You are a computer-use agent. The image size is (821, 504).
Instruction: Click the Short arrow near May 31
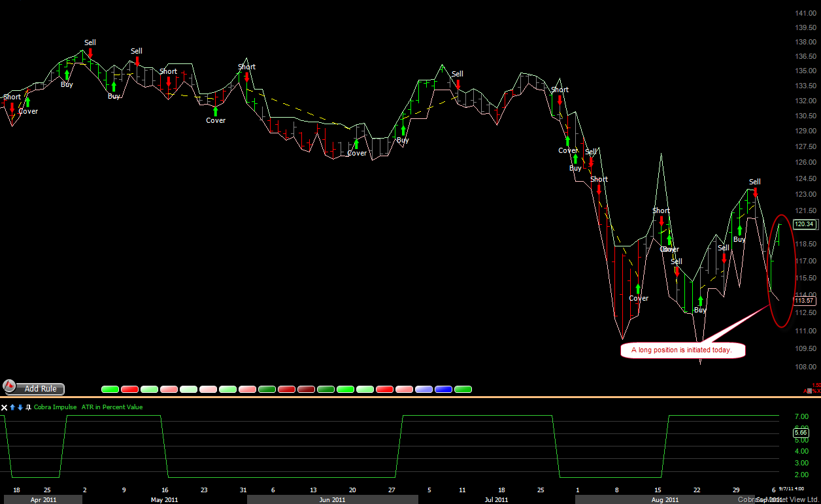pos(246,76)
